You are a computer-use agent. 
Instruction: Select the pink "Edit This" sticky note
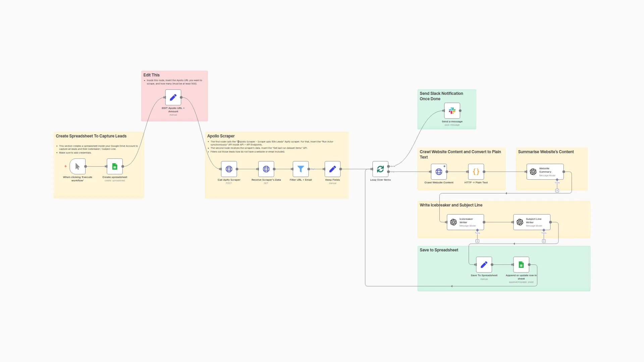174,77
